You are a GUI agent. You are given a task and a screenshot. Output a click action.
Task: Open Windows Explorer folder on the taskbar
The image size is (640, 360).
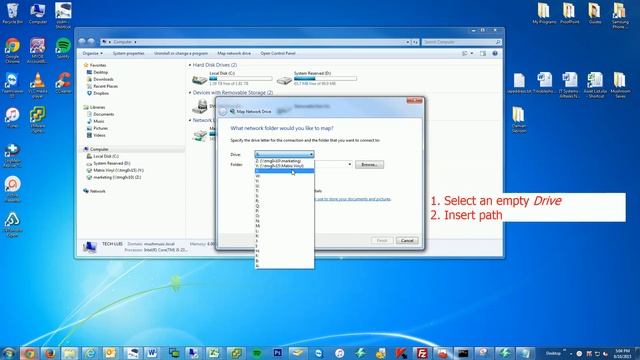coord(70,353)
